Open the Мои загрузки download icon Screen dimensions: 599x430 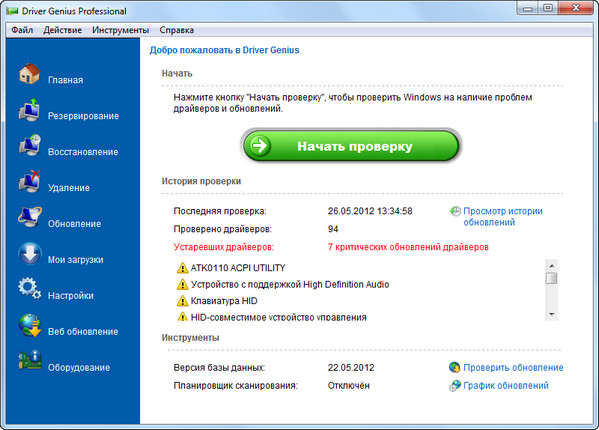tap(30, 253)
